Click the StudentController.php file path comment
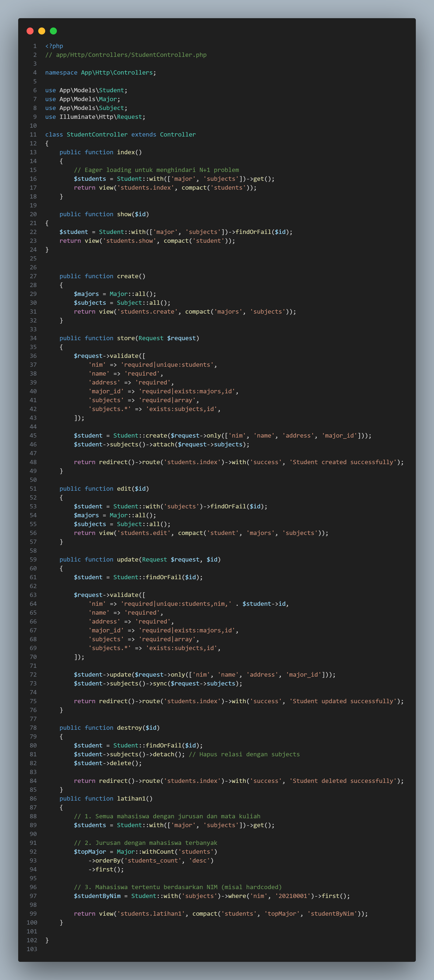434x980 pixels. click(x=126, y=55)
